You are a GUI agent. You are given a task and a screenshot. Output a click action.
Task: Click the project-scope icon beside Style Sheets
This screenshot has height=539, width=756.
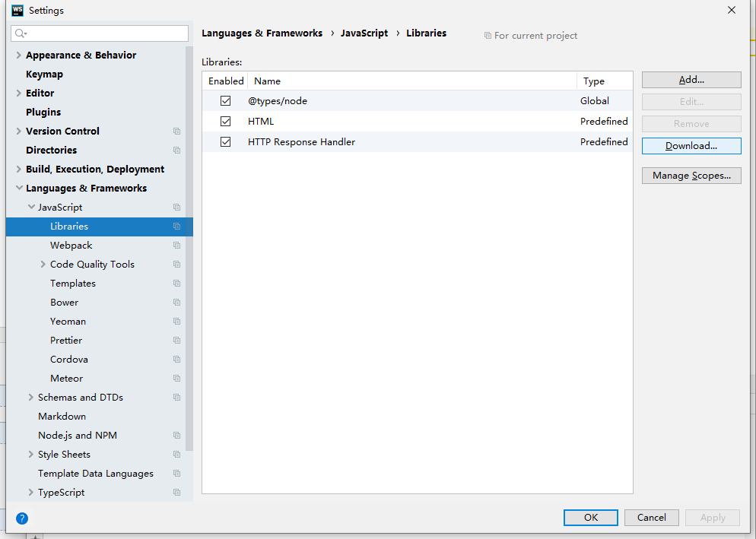[x=177, y=455]
